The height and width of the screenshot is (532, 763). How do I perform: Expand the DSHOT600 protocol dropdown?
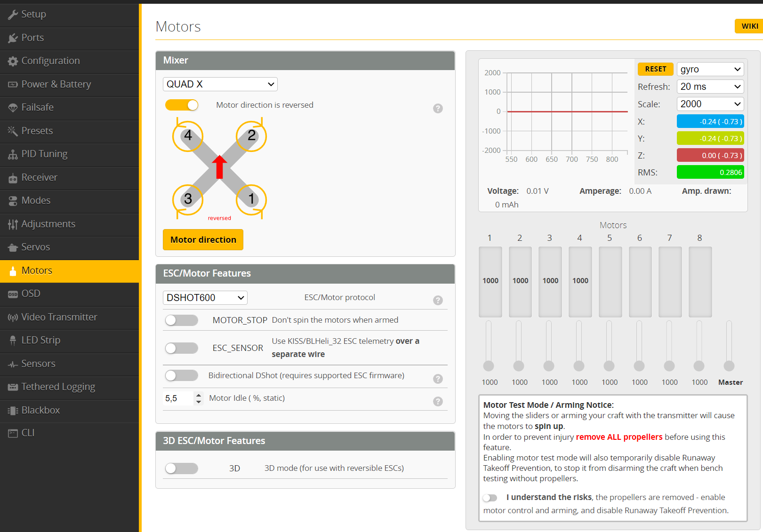[x=205, y=298]
